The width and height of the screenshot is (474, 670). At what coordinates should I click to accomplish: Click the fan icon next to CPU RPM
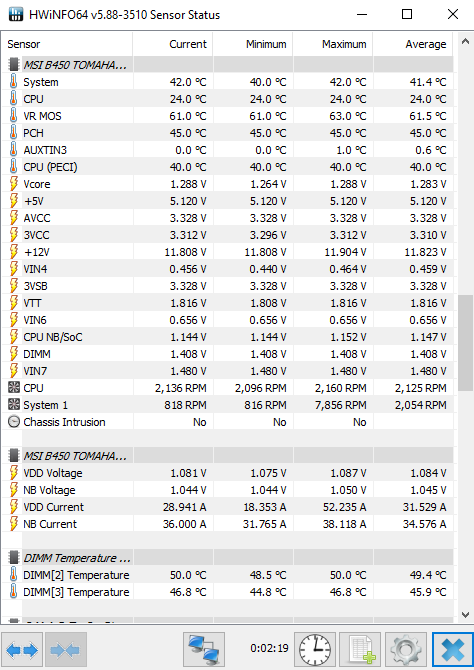(14, 388)
